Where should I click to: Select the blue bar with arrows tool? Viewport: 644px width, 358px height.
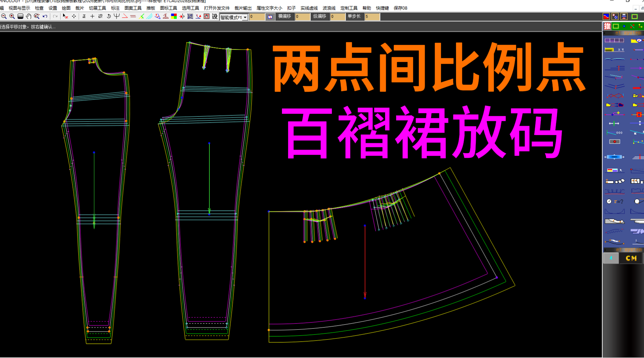coord(614,157)
